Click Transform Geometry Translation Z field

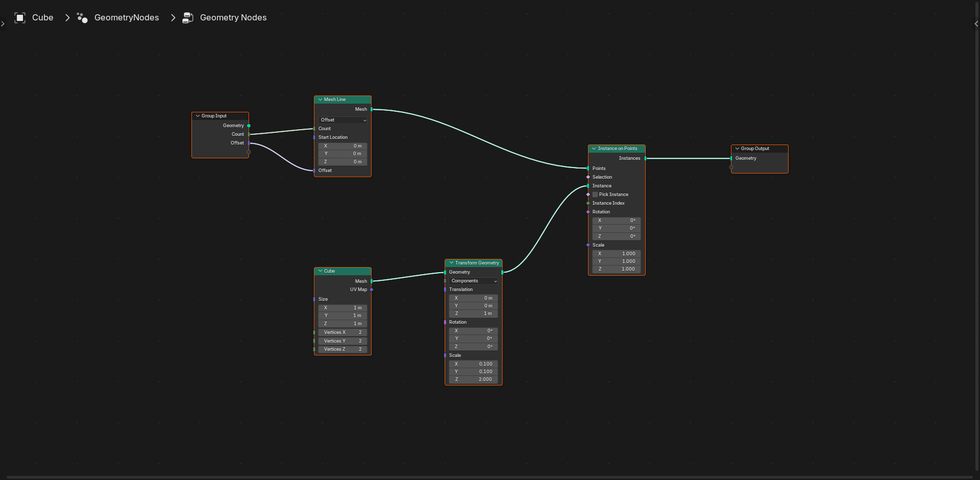pyautogui.click(x=474, y=314)
